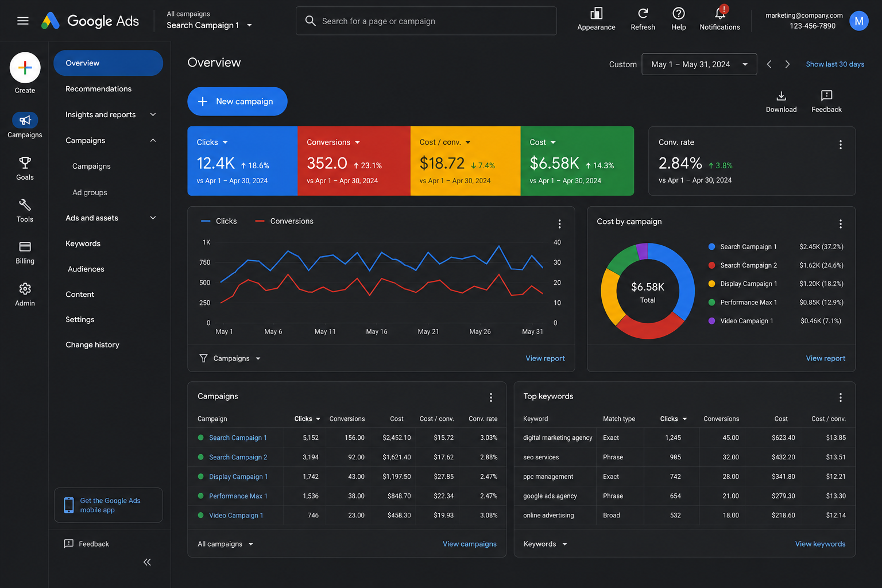Screen dimensions: 882x588
Task: Click the top Feedback icon
Action: [826, 96]
